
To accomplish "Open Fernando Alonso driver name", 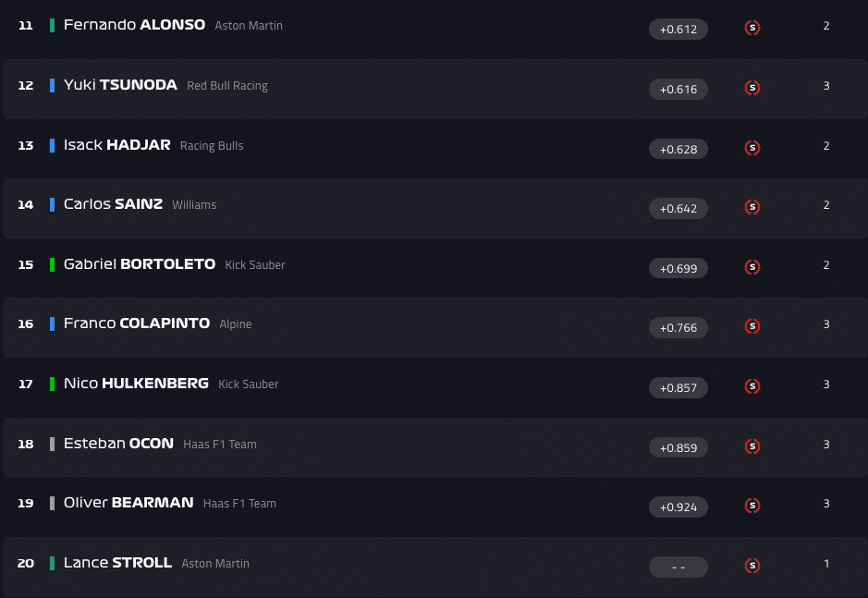I will click(134, 25).
